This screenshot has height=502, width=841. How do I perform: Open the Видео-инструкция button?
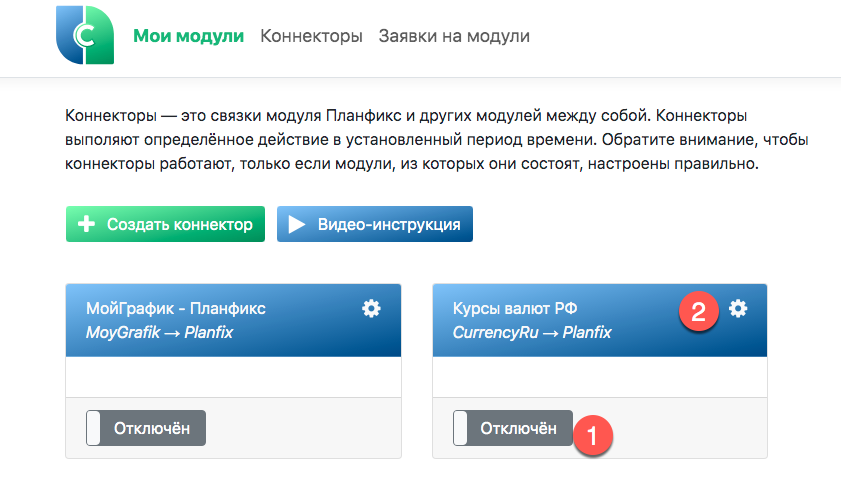tap(374, 224)
